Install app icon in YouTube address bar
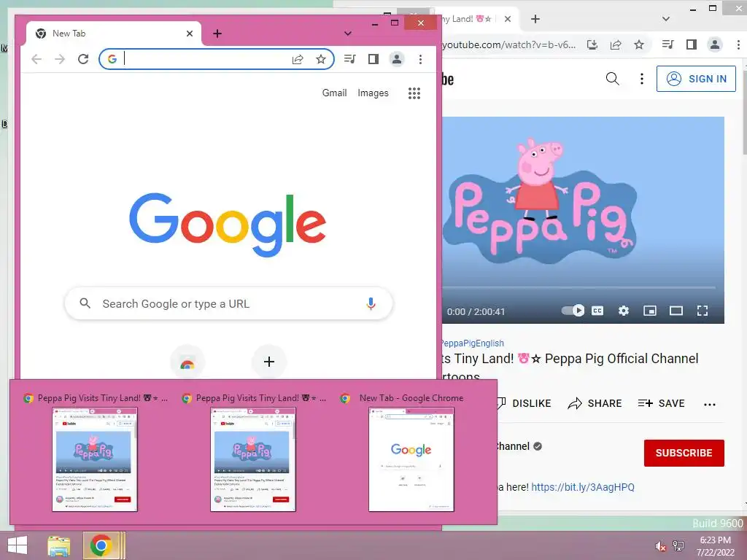Viewport: 747px width, 560px height. pos(592,44)
